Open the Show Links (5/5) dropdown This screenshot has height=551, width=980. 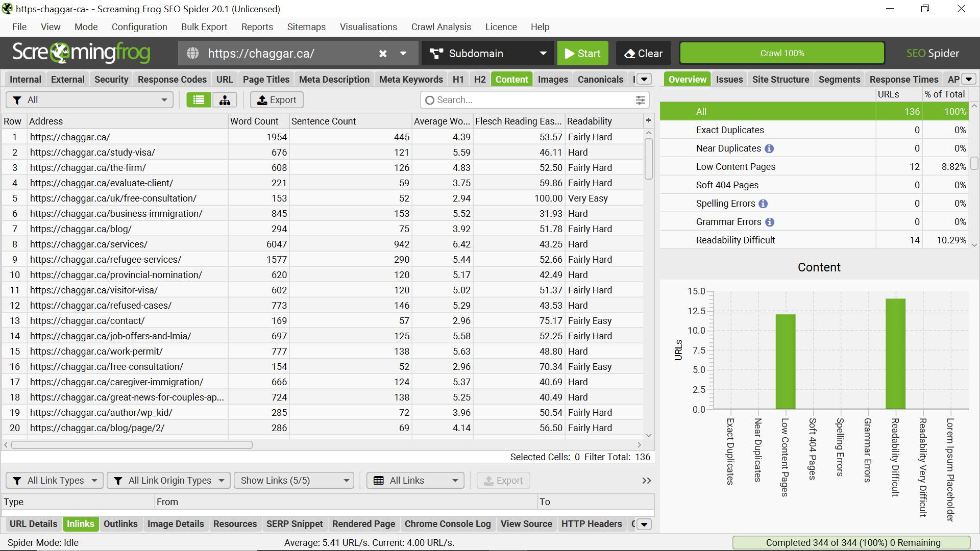tap(294, 481)
